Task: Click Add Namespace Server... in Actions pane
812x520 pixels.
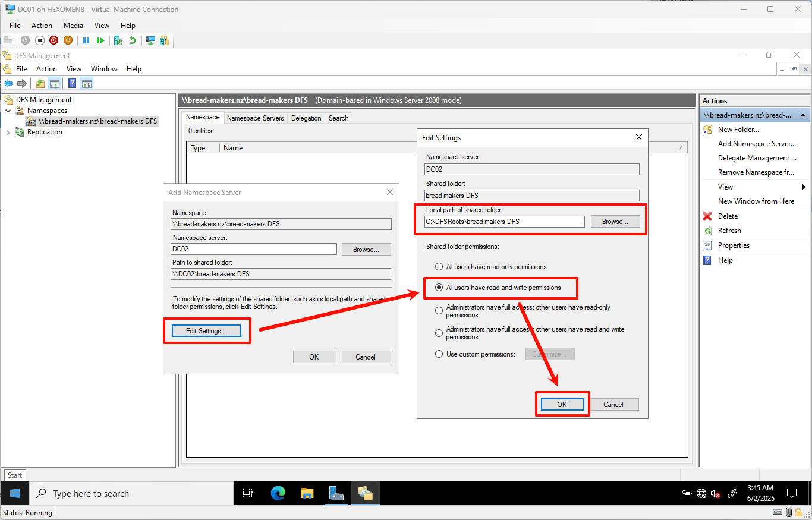Action: click(757, 144)
